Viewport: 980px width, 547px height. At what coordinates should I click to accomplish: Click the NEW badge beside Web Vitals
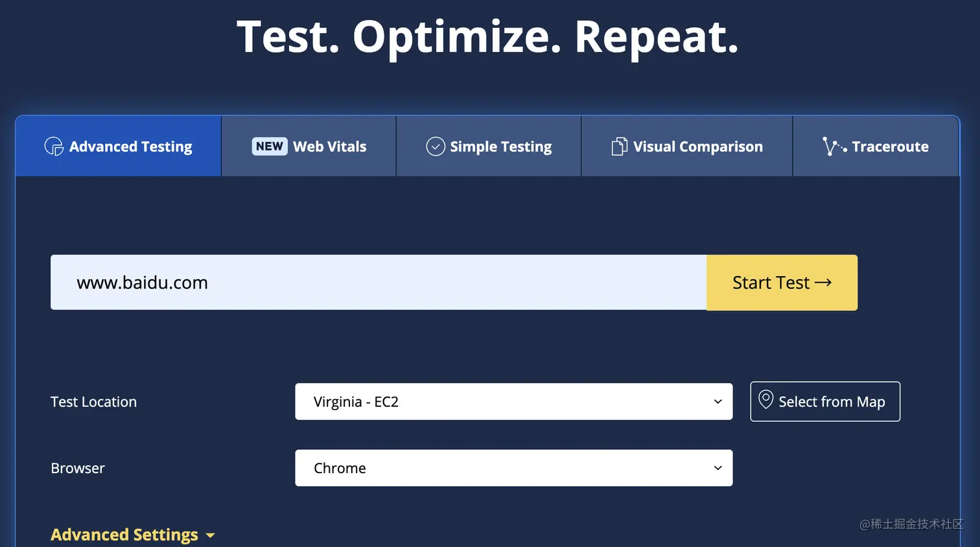click(270, 146)
